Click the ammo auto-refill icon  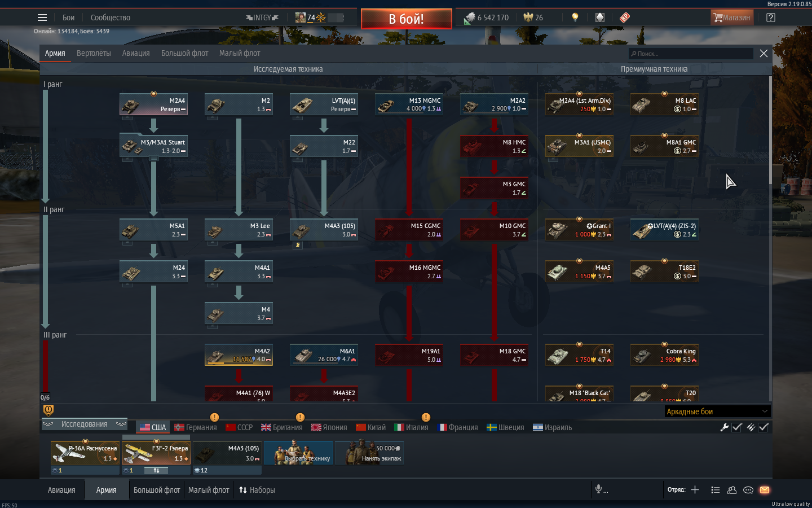tap(751, 427)
